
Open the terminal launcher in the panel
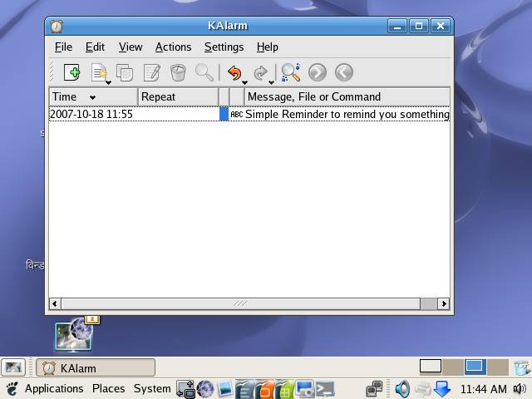coord(325,388)
